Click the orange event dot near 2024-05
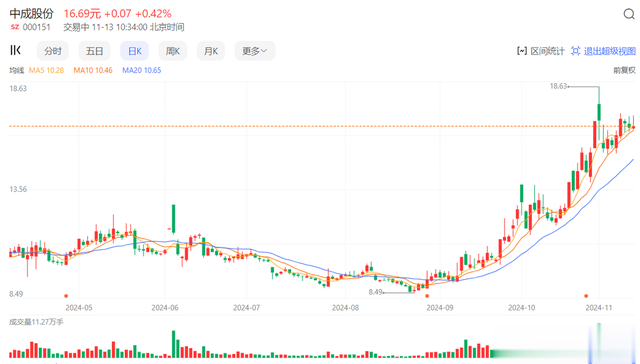 coord(66,296)
